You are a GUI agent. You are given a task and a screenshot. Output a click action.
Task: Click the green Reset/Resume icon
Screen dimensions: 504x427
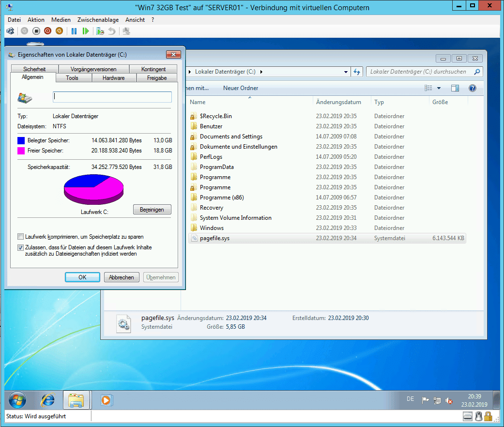pyautogui.click(x=86, y=31)
